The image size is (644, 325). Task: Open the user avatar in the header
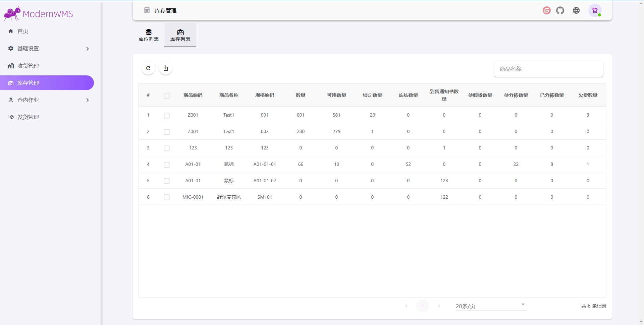tap(595, 11)
